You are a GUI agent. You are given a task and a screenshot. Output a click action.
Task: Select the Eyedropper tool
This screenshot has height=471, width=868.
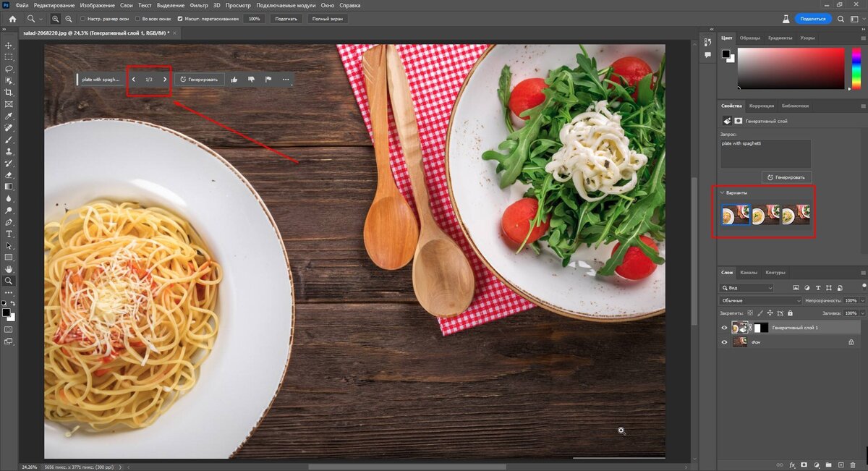[x=9, y=116]
